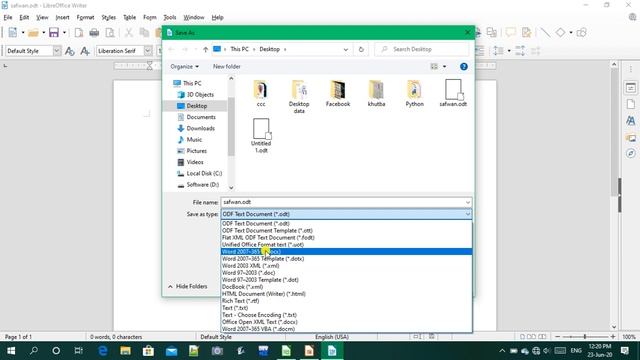
Task: Open the sidebar Properties panel icon
Action: 631,88
